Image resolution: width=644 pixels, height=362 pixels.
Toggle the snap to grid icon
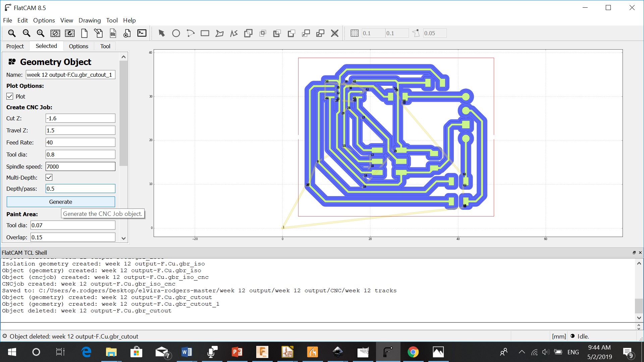(x=355, y=33)
